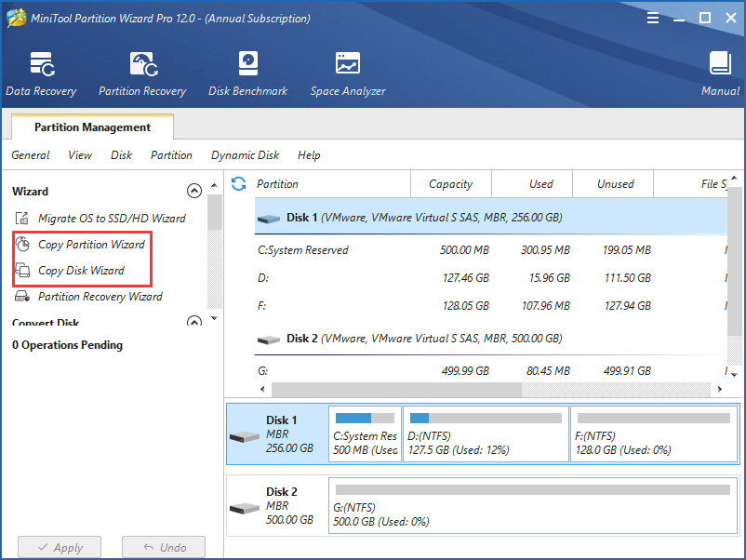This screenshot has height=560, width=746.
Task: Launch the Copy Disk Wizard
Action: point(81,271)
